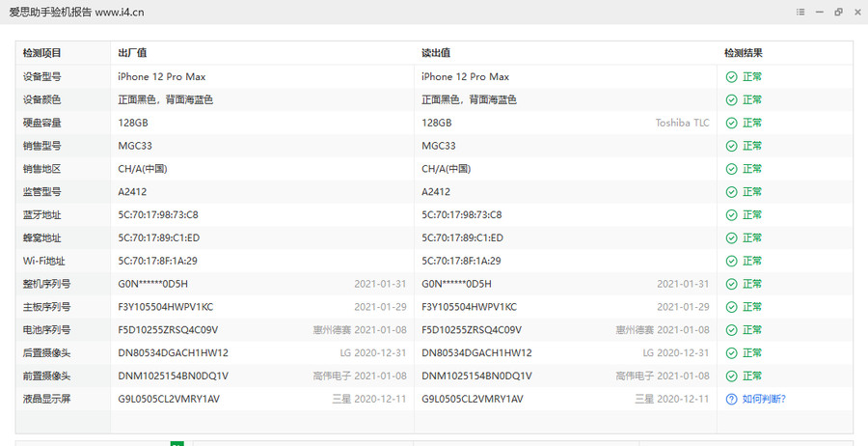Close the 爱思助手验机报告 window
This screenshot has width=868, height=446.
857,12
